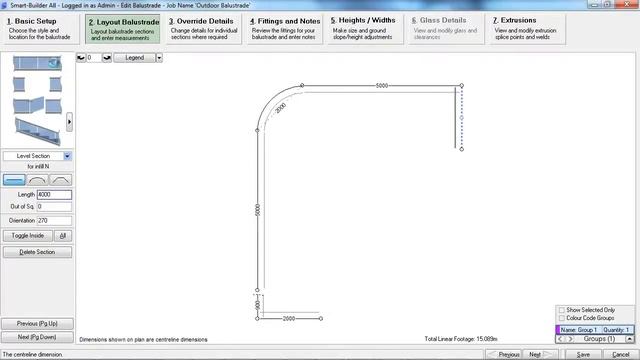Select the right end-post section thumbnail
Viewport: 640px width, 360px height.
click(56, 84)
